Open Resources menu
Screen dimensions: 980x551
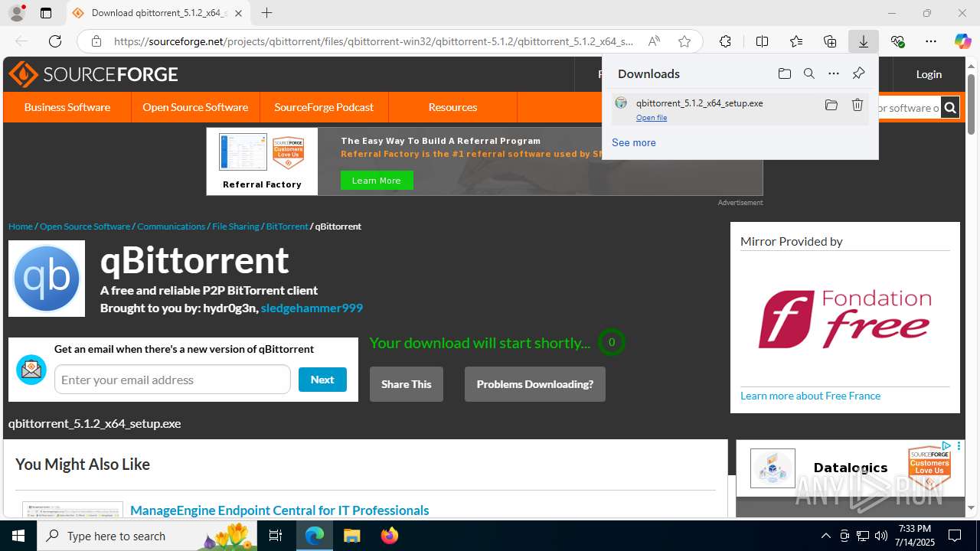click(452, 107)
